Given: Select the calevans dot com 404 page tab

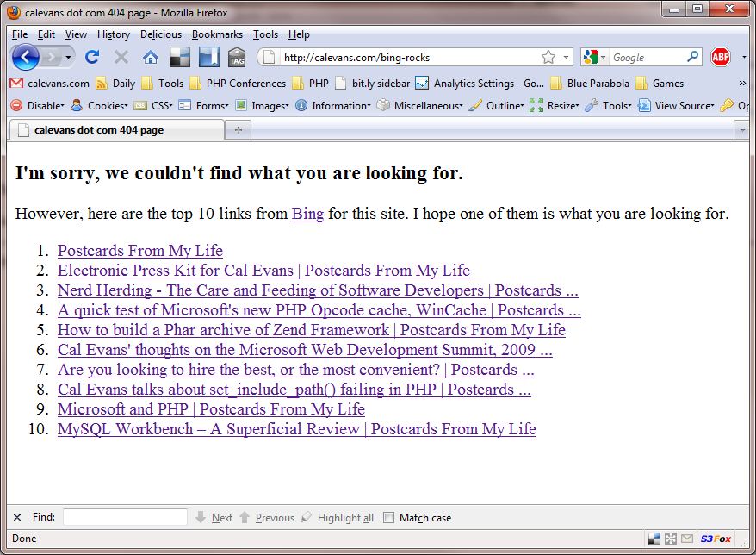Looking at the screenshot, I should (116, 130).
